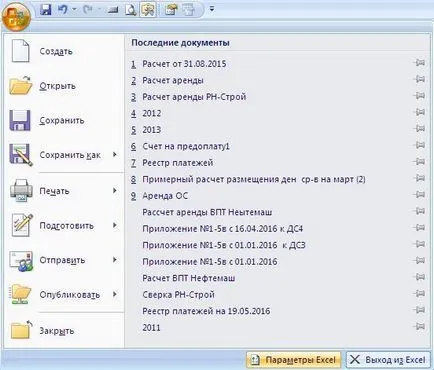The image size is (434, 370).
Task: Open recent document Расчет ВПТ Нефтемаш
Action: (x=189, y=278)
